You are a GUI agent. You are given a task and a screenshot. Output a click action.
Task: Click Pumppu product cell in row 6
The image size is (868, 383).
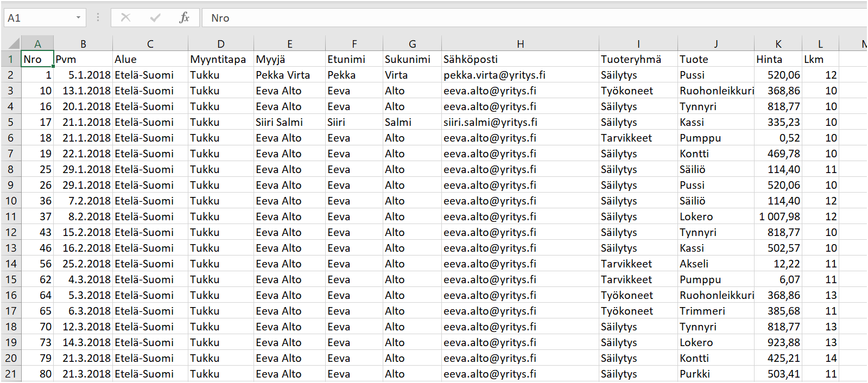pyautogui.click(x=716, y=138)
